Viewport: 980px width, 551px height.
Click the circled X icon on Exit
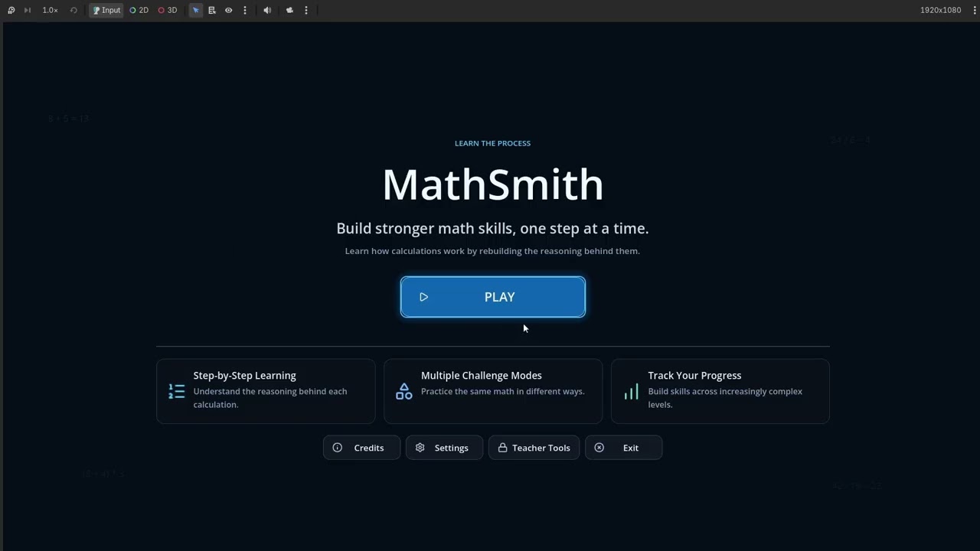coord(599,448)
